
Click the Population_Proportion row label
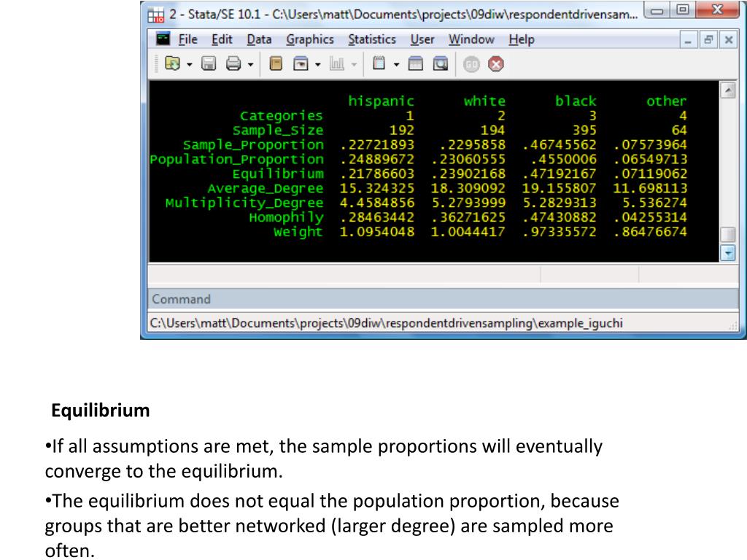point(237,159)
